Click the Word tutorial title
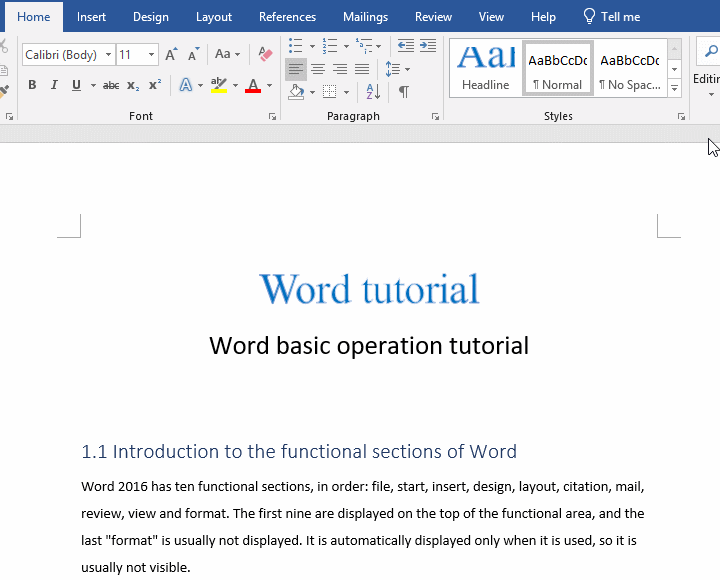This screenshot has width=720, height=580. click(x=370, y=289)
